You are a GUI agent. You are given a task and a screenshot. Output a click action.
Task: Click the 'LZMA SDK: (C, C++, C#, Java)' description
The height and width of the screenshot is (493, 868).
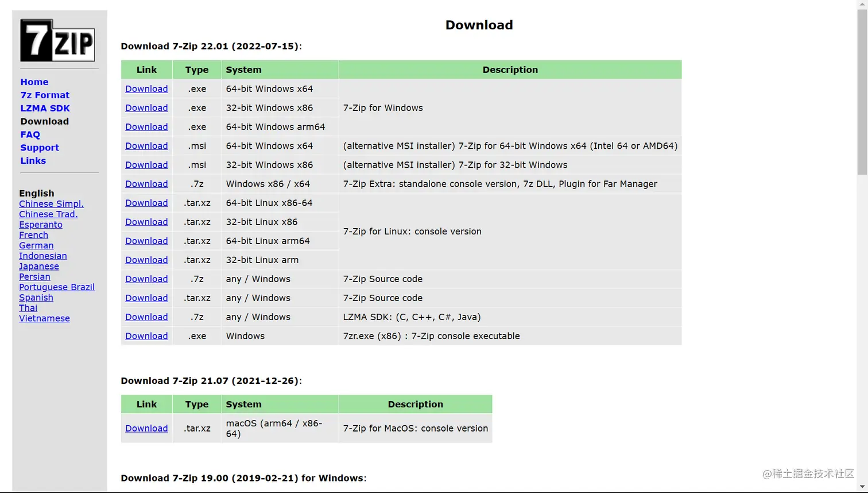click(x=412, y=317)
